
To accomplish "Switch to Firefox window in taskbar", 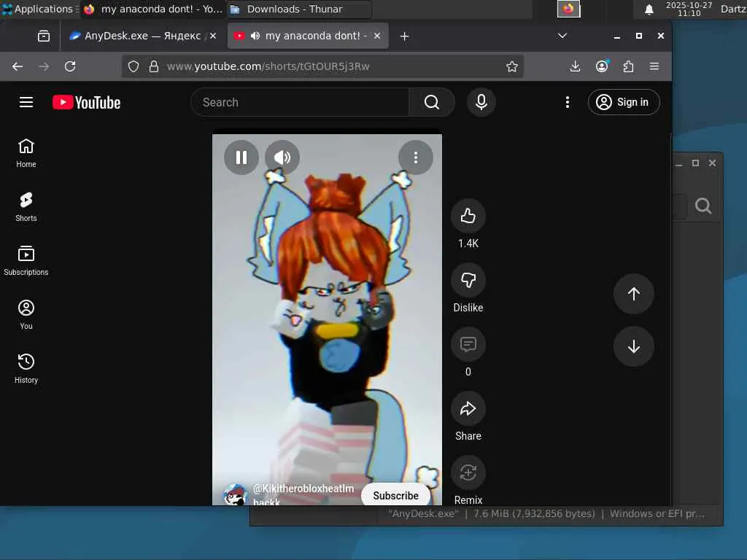I will pyautogui.click(x=153, y=9).
